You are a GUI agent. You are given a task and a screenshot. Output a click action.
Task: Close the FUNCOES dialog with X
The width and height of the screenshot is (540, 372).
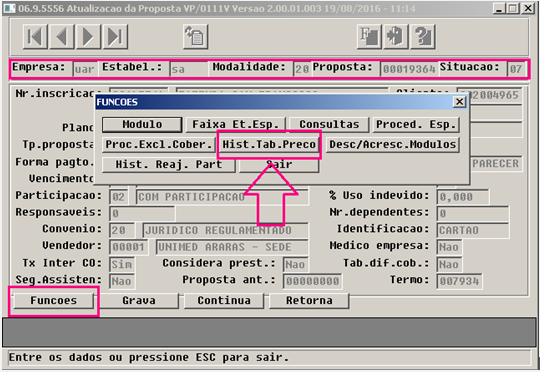click(459, 102)
